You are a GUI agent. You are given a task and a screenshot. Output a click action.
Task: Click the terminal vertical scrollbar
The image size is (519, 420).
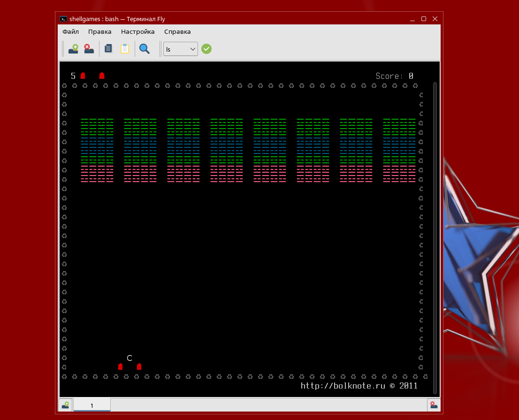(435, 238)
